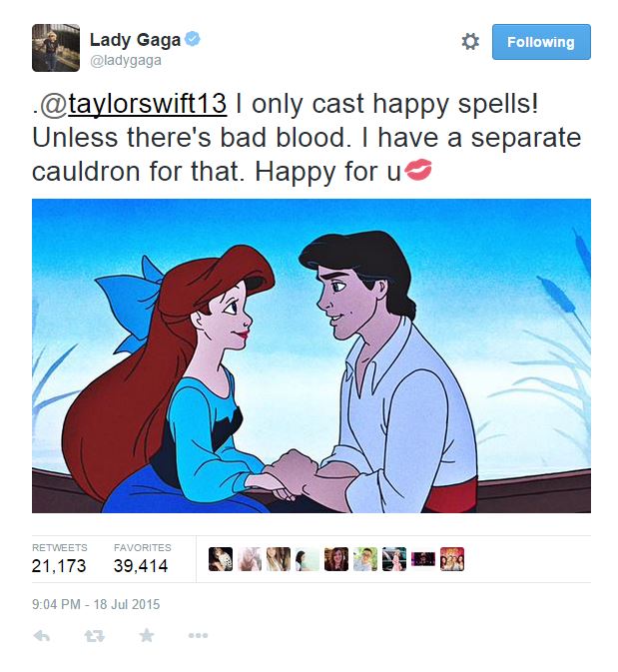The image size is (618, 672).
Task: Click the first avatar in the favoriters row
Action: click(221, 559)
